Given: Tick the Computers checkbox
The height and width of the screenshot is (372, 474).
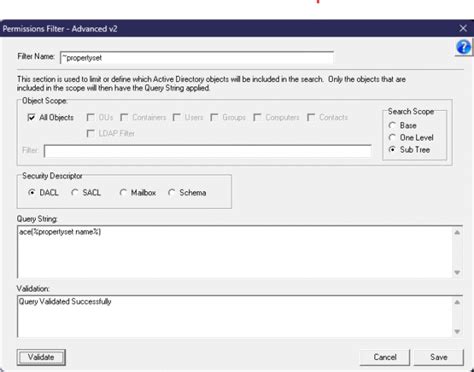Looking at the screenshot, I should click(257, 117).
